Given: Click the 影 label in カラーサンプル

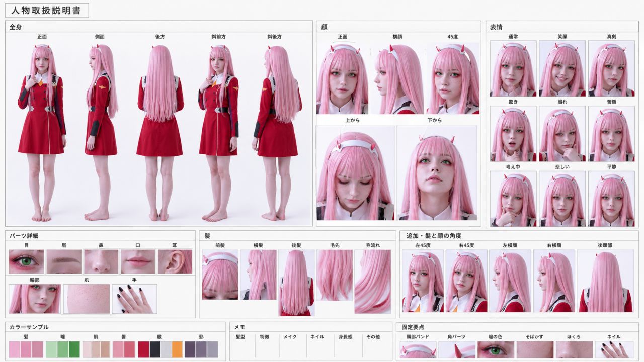Looking at the screenshot, I should click(201, 337).
